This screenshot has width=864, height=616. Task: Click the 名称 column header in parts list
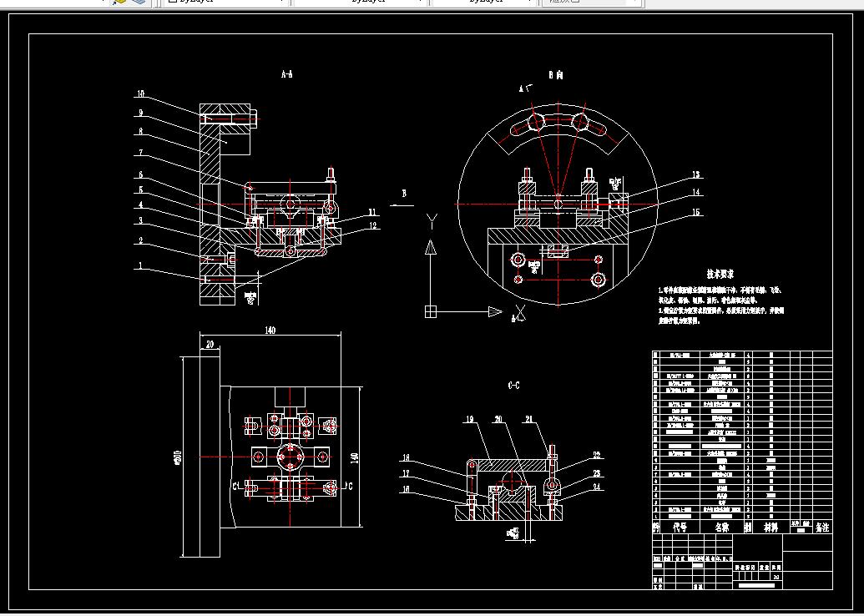(x=722, y=528)
